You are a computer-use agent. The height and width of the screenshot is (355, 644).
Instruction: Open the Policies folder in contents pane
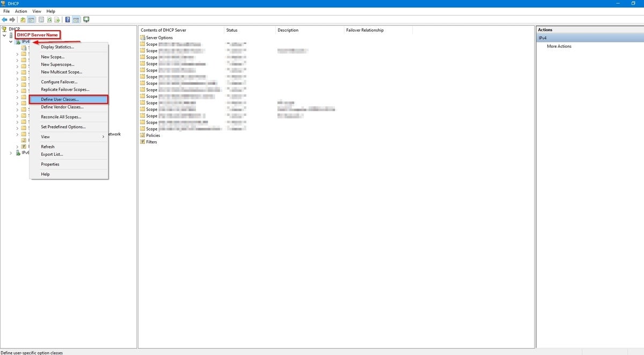tap(154, 135)
